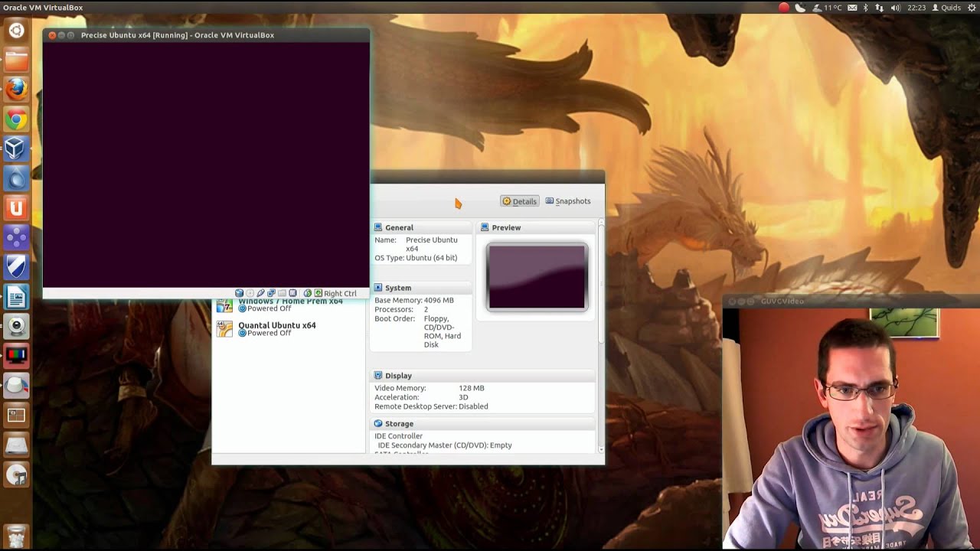Click the hard disk activity icon in VM status bar
The image size is (980, 551).
[240, 293]
